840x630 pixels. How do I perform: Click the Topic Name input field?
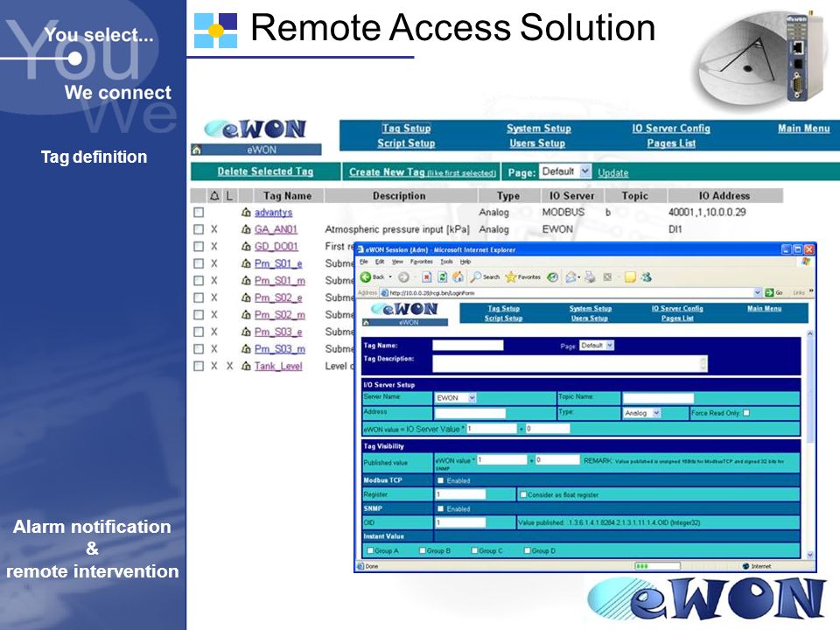tap(658, 397)
